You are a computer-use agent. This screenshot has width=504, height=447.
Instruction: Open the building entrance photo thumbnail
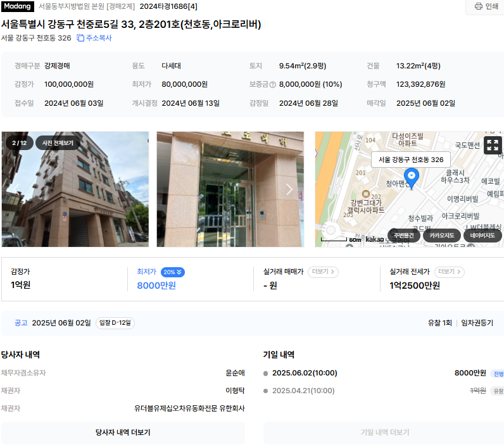click(230, 189)
